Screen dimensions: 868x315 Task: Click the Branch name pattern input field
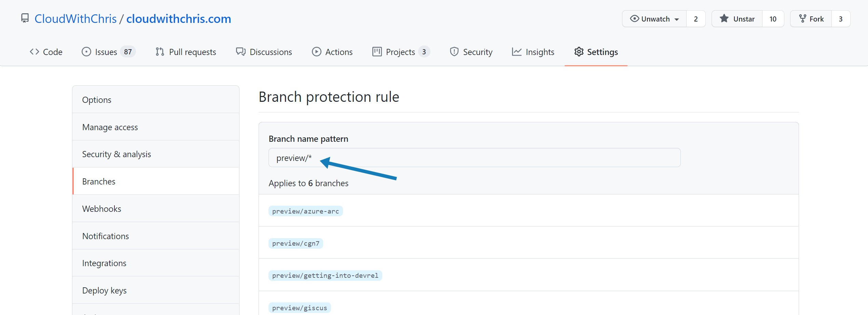click(x=474, y=157)
